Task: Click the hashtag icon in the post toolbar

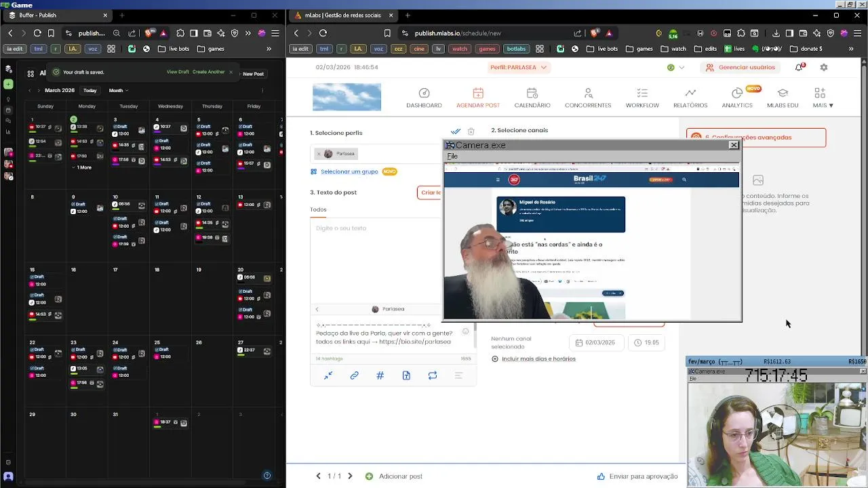Action: click(x=380, y=375)
